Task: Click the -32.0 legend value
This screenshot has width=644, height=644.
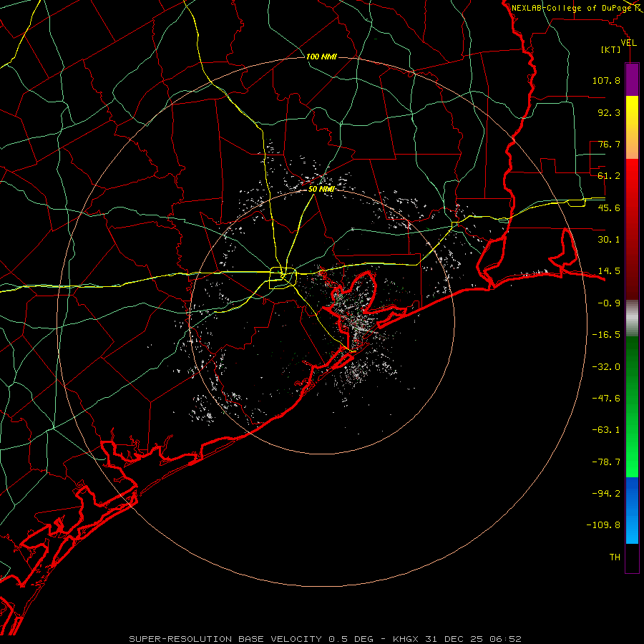Action: (606, 367)
